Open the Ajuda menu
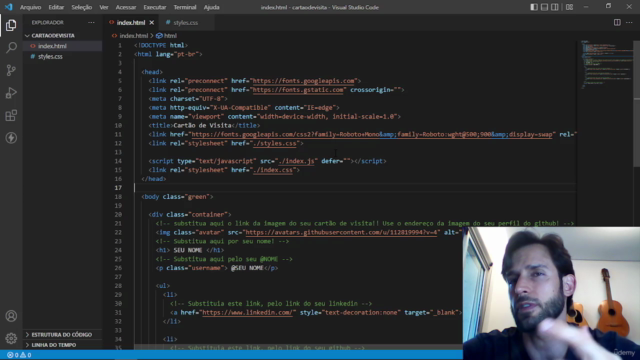Image resolution: width=640 pixels, height=360 pixels. pyautogui.click(x=211, y=7)
